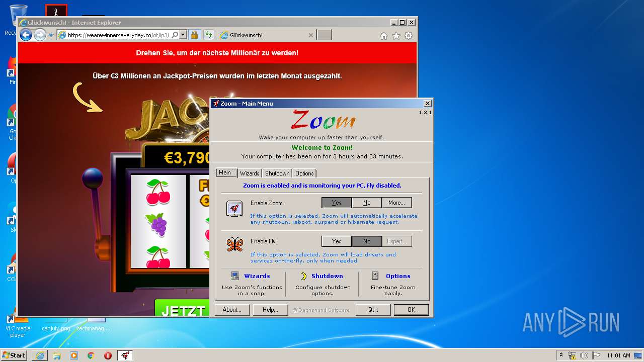The height and width of the screenshot is (362, 644).
Task: Launch Chrome from the taskbar
Action: click(x=91, y=355)
